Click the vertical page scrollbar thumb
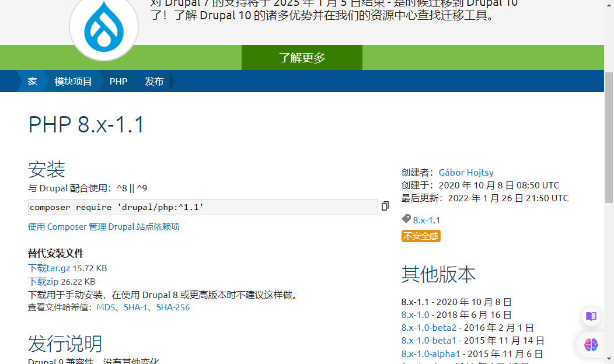614x364 pixels. [609, 138]
